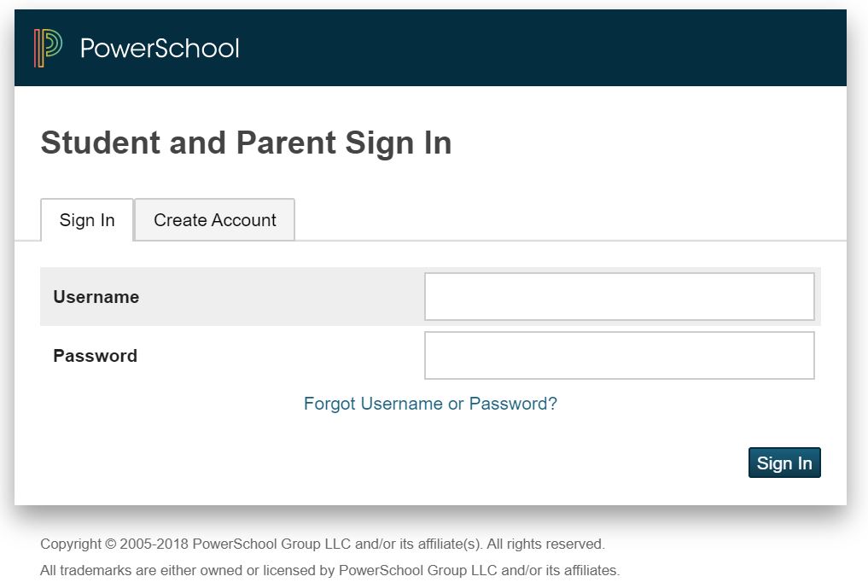Viewport: 868px width, 588px height.
Task: Click the PowerSchool P logo icon
Action: click(x=48, y=48)
